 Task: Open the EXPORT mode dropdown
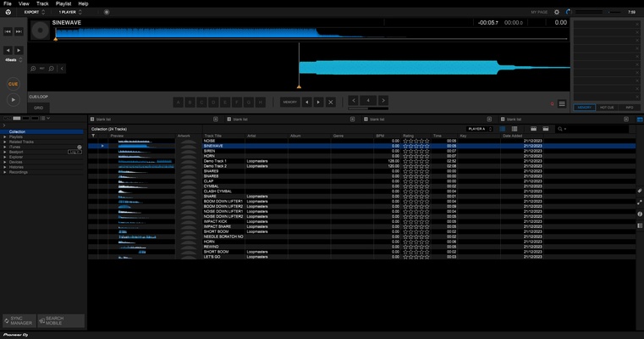pyautogui.click(x=34, y=12)
